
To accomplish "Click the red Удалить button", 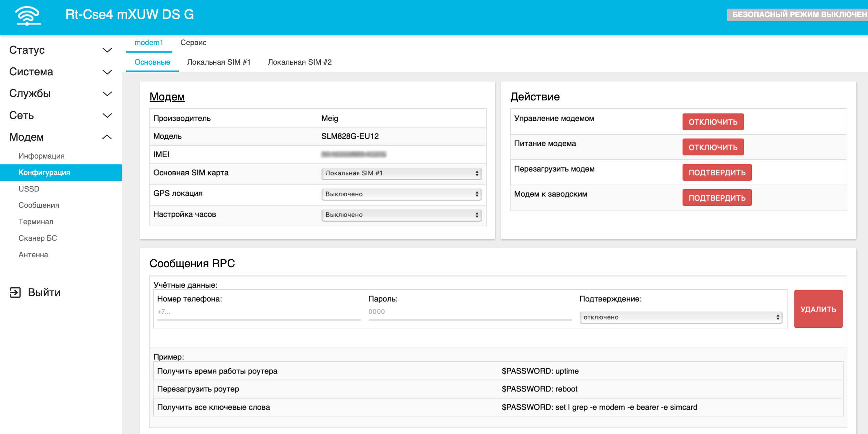I will (x=818, y=309).
